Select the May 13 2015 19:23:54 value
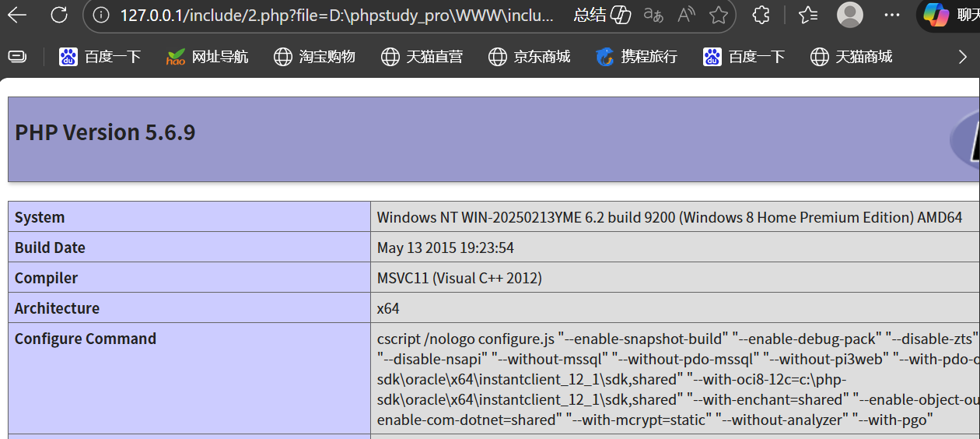The height and width of the screenshot is (439, 980). pyautogui.click(x=446, y=248)
